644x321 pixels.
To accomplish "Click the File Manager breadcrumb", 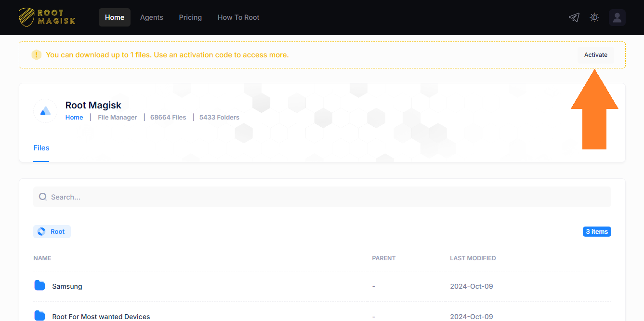I will coord(118,117).
